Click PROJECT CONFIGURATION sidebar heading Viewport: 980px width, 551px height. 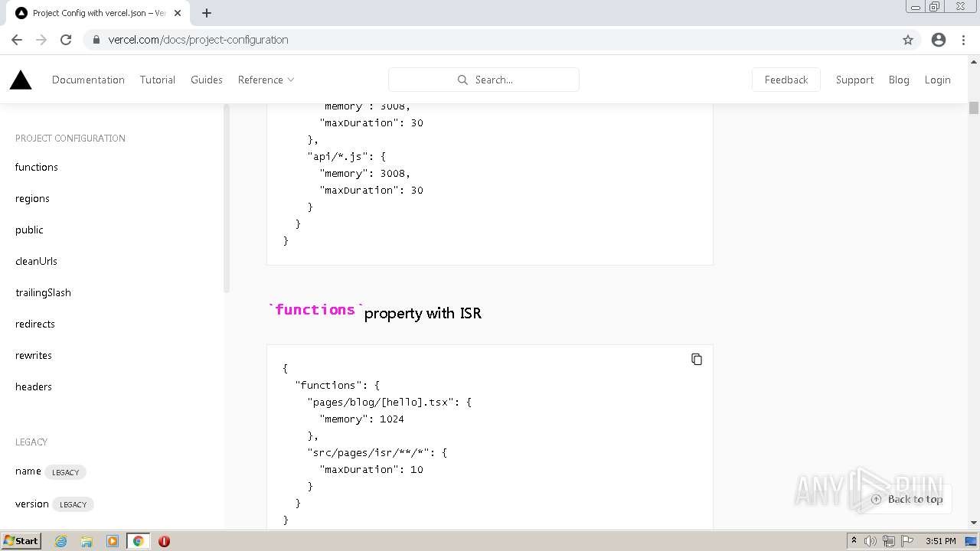point(70,139)
